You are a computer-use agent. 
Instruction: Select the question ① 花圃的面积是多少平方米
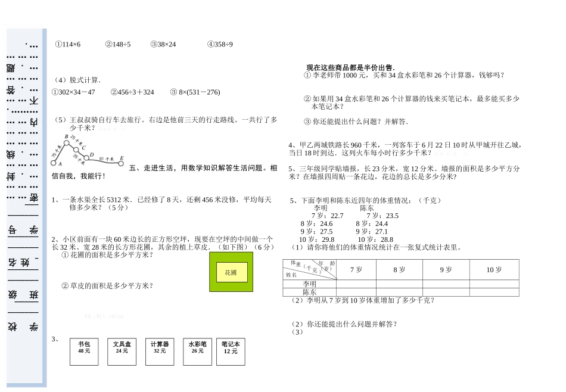pos(108,255)
